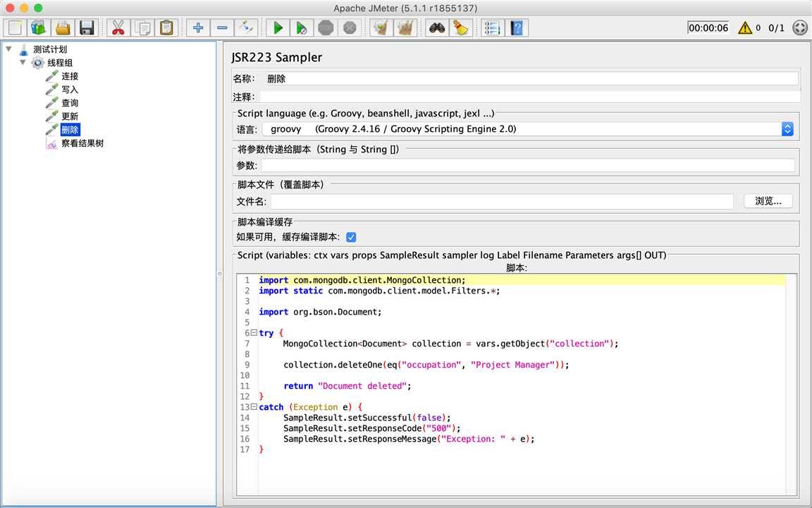
Task: Select 察看结果树 in the tree
Action: tap(82, 143)
